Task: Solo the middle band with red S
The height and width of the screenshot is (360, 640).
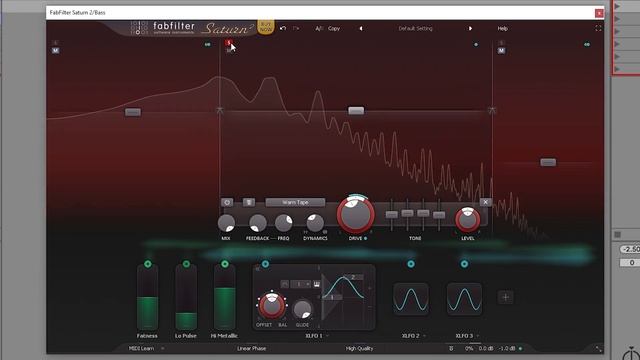Action: coord(229,42)
